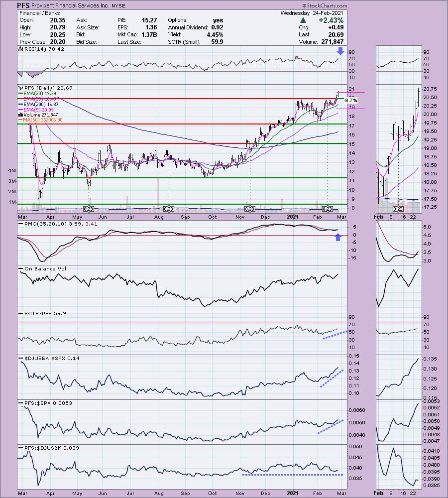Click the 2021 label on the price chart axis
Screen dimensions: 448x498
tap(292, 217)
